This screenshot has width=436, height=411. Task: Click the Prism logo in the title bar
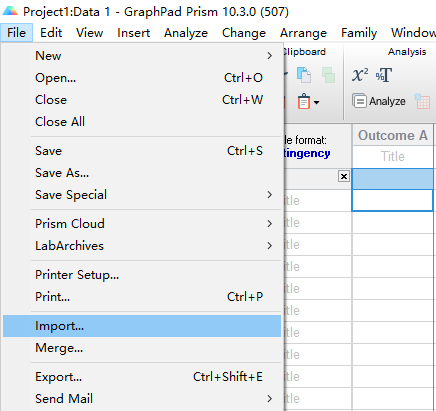click(10, 11)
